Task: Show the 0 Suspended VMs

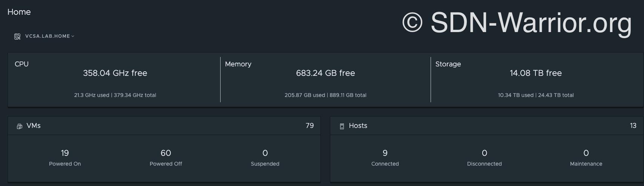Action: point(265,153)
